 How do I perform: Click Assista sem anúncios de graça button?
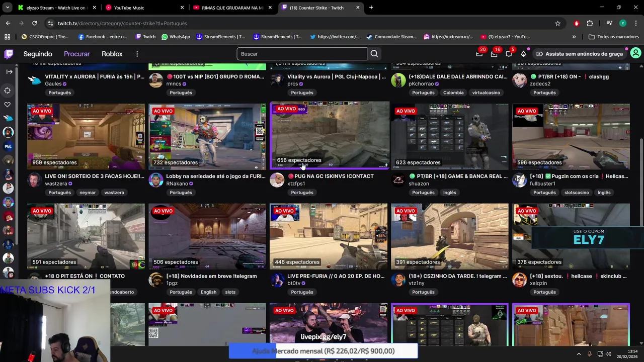[x=580, y=54]
